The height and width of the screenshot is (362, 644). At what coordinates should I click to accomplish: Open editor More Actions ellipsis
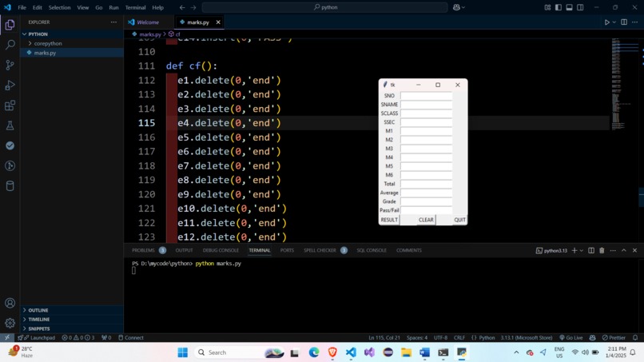635,22
